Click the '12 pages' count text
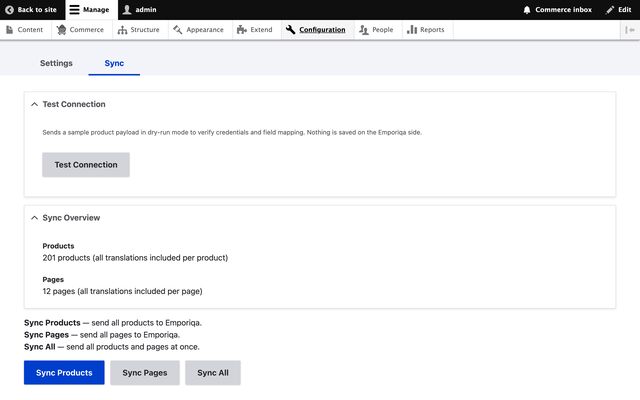This screenshot has height=400, width=640. (59, 291)
